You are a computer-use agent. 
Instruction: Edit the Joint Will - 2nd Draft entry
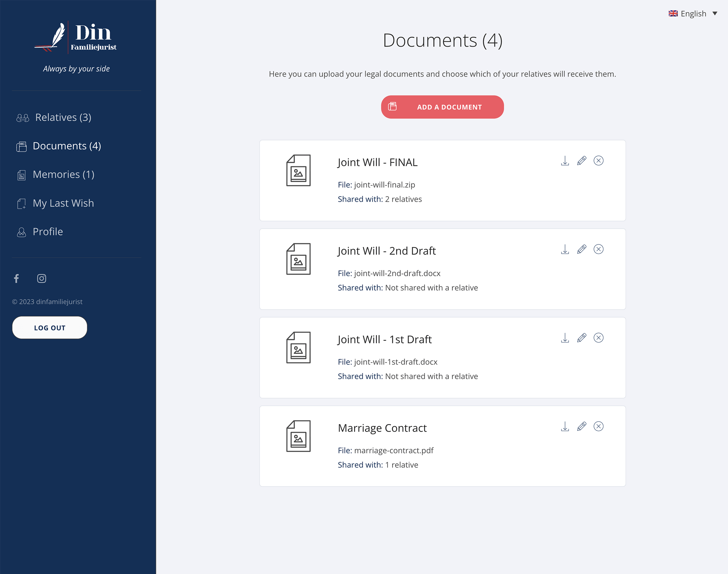click(581, 249)
